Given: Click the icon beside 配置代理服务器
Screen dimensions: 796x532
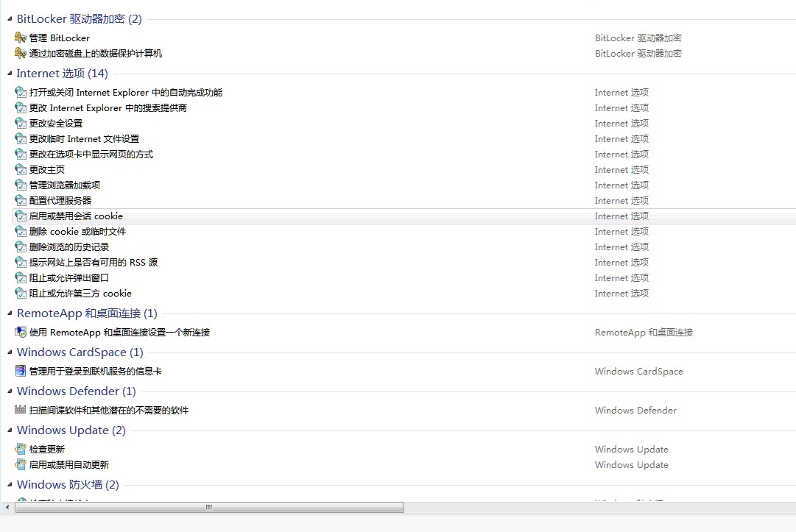Looking at the screenshot, I should pos(21,200).
